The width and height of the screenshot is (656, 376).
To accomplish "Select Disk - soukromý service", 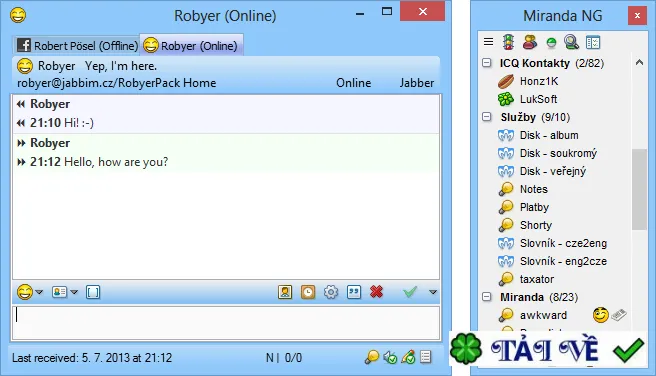I will click(558, 153).
